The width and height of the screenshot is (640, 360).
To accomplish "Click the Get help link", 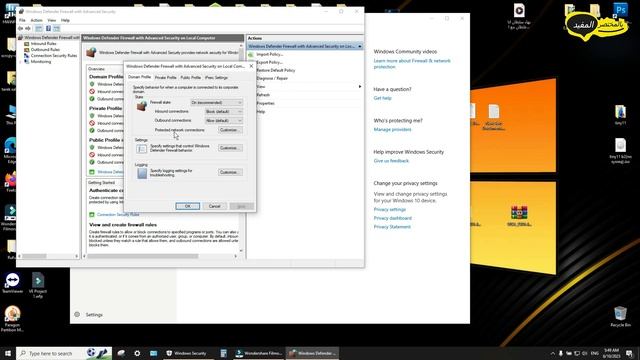I will (x=382, y=98).
